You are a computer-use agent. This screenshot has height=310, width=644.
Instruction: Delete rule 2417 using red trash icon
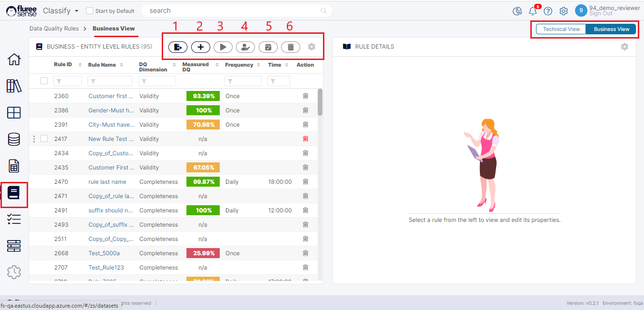(x=305, y=139)
